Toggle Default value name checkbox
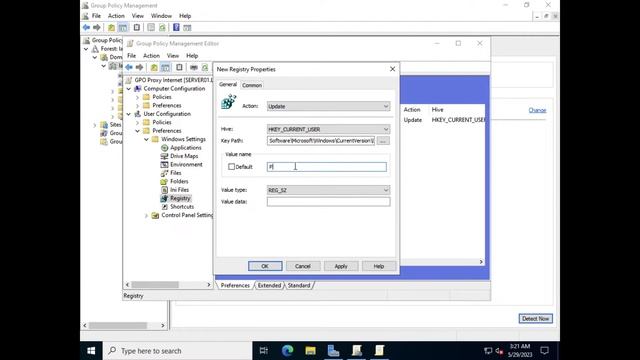 click(x=231, y=167)
